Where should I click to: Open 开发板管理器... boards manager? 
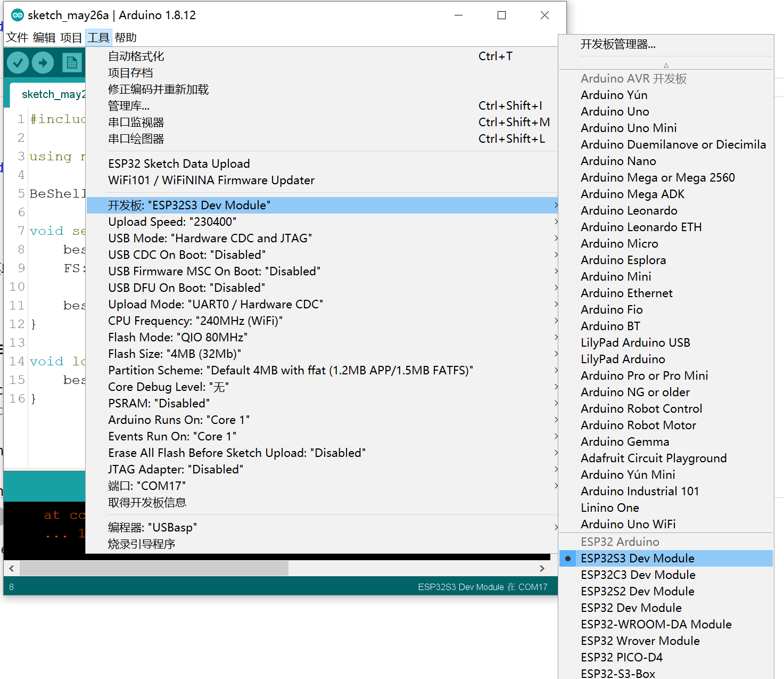666,44
